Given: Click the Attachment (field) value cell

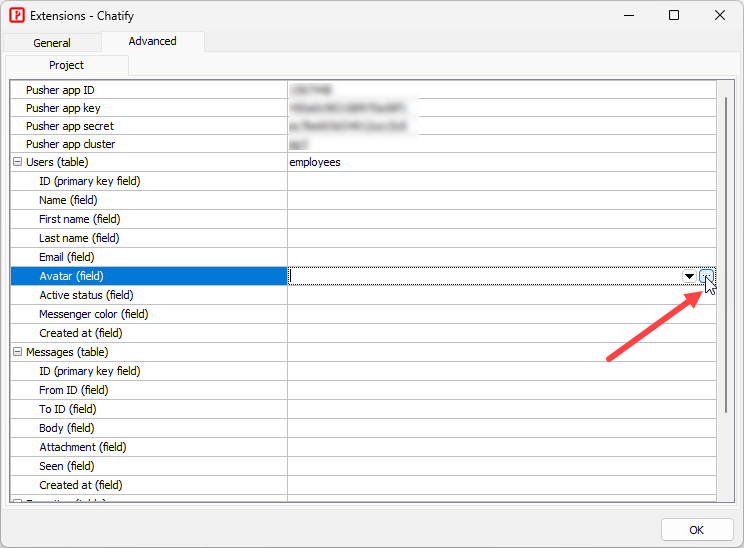Looking at the screenshot, I should tap(502, 446).
